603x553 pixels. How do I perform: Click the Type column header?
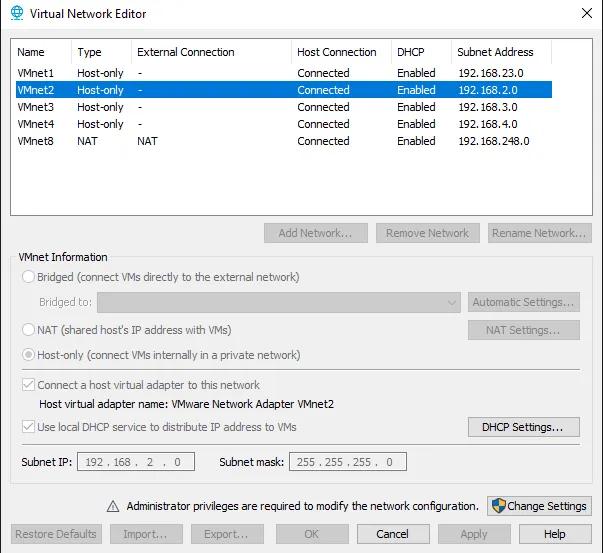click(x=102, y=52)
